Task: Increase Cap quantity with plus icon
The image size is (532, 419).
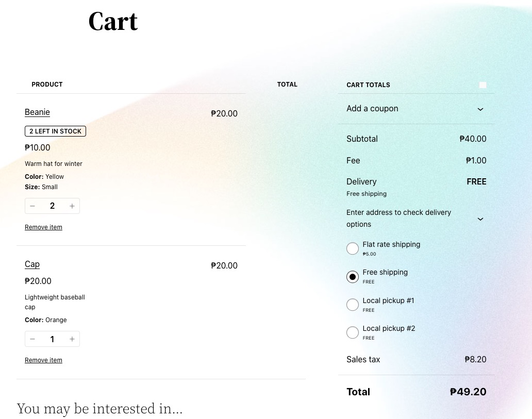Action: pyautogui.click(x=72, y=339)
